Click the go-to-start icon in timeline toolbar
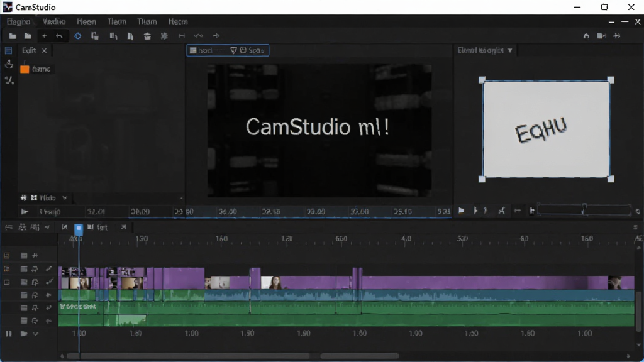This screenshot has width=644, height=362. pyautogui.click(x=65, y=227)
